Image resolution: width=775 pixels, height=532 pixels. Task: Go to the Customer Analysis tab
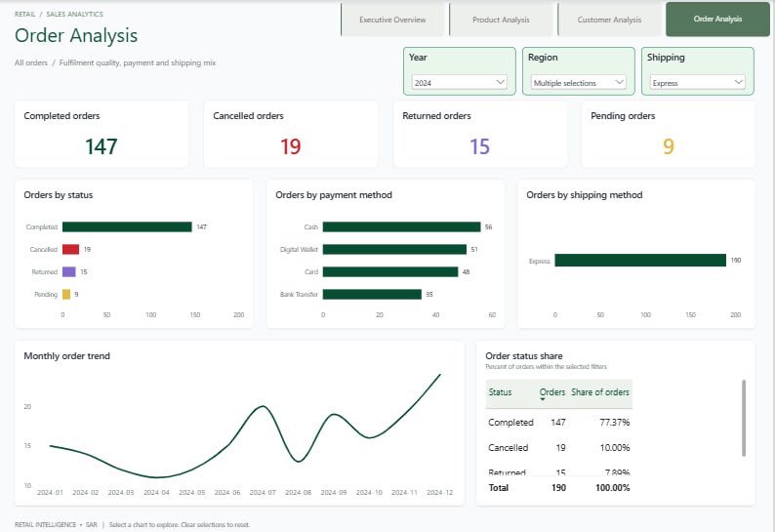click(x=609, y=20)
